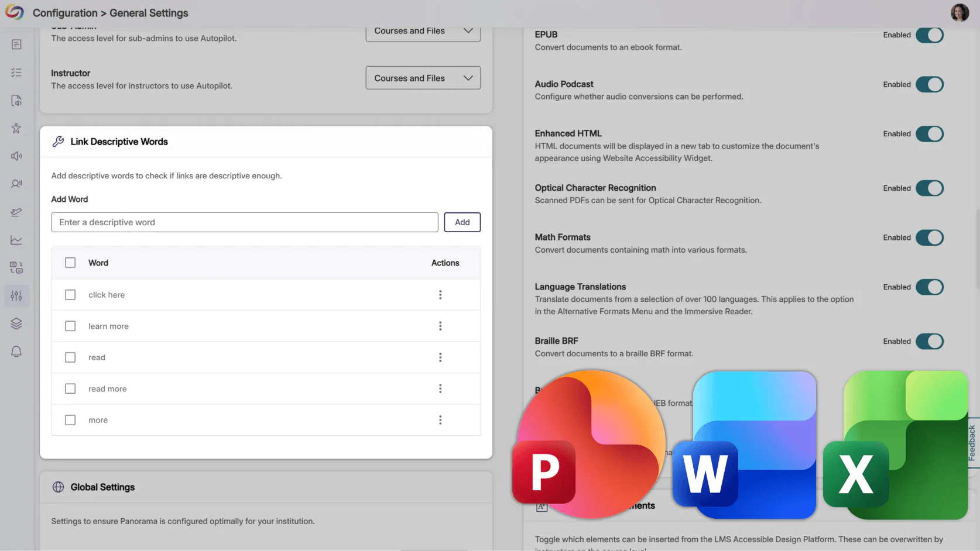Click the layers icon below the settings sliders

[x=16, y=323]
